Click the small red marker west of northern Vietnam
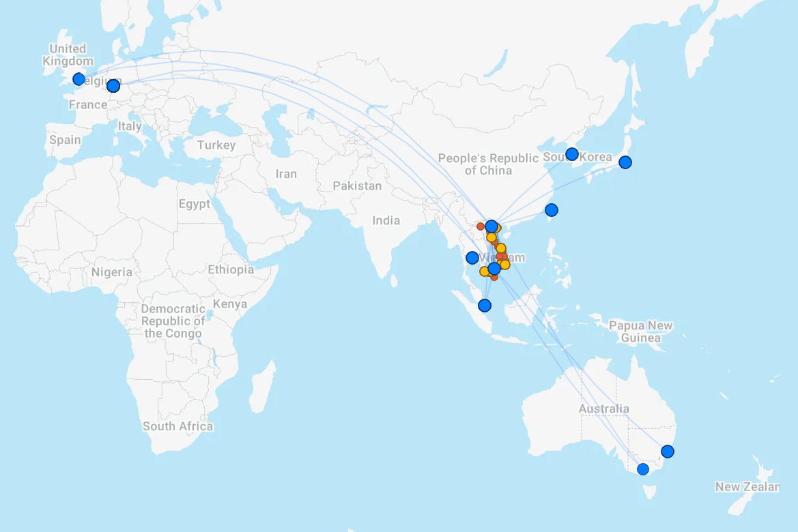798x532 pixels. click(x=481, y=226)
